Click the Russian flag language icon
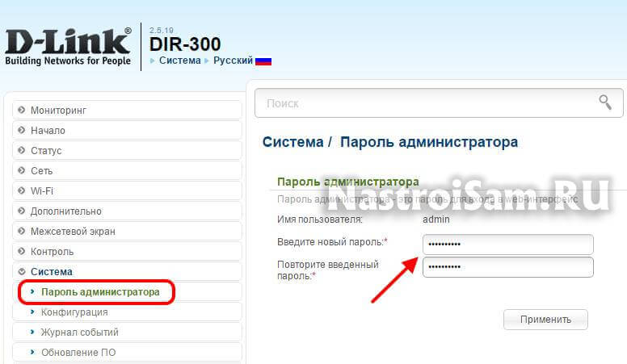 (263, 61)
